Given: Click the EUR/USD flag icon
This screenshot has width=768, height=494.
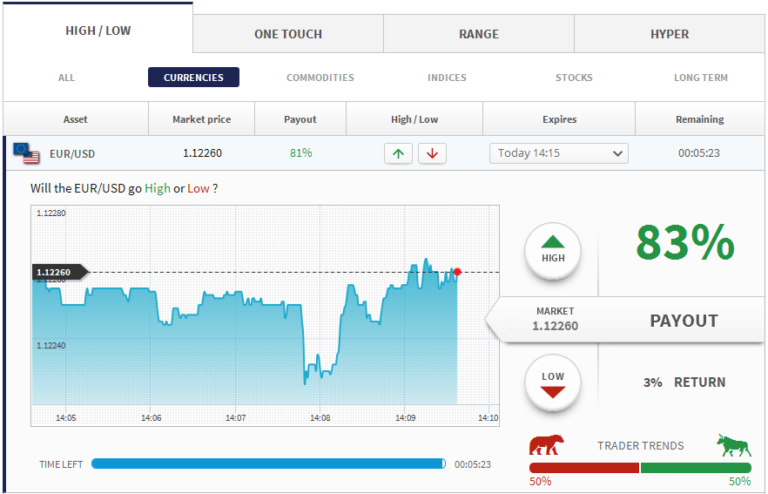Looking at the screenshot, I should (26, 153).
